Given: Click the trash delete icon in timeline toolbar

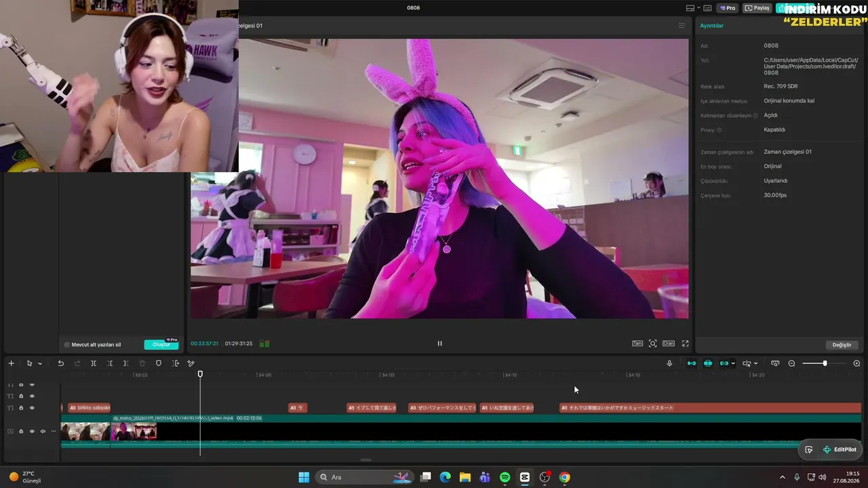Looking at the screenshot, I should coord(142,363).
